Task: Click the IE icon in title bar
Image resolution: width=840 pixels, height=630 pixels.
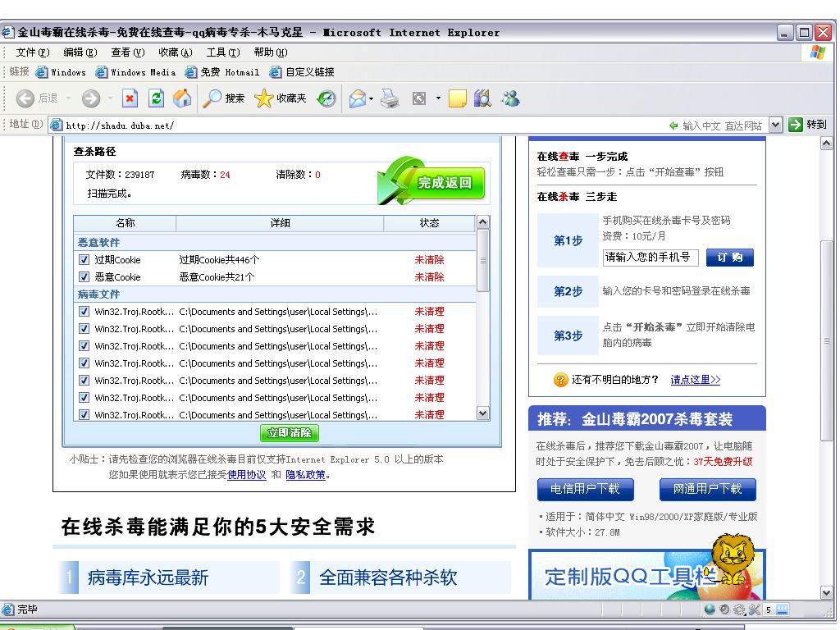Action: tap(7, 33)
